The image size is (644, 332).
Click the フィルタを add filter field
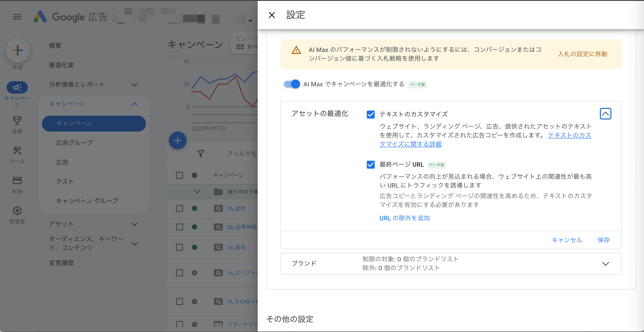[242, 154]
